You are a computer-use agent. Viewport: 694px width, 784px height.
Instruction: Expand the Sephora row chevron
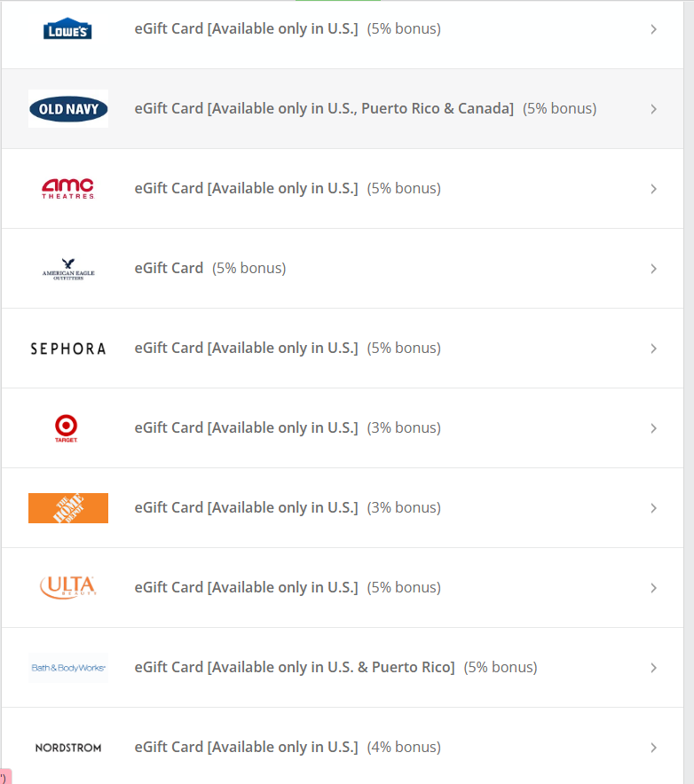click(x=653, y=349)
